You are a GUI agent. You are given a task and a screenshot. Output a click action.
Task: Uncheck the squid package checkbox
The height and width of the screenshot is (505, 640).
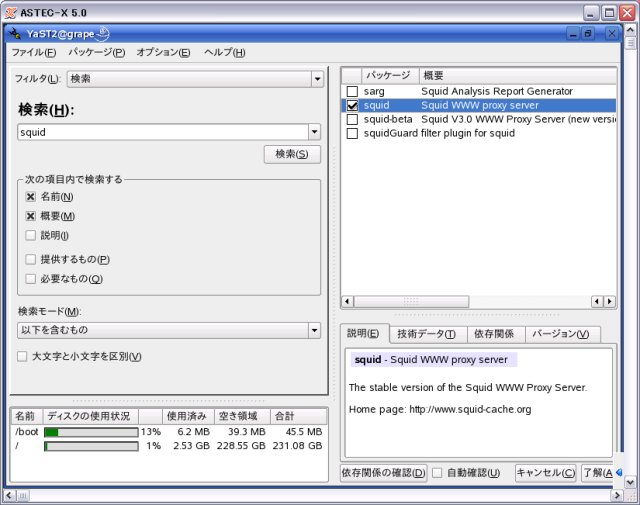point(352,105)
